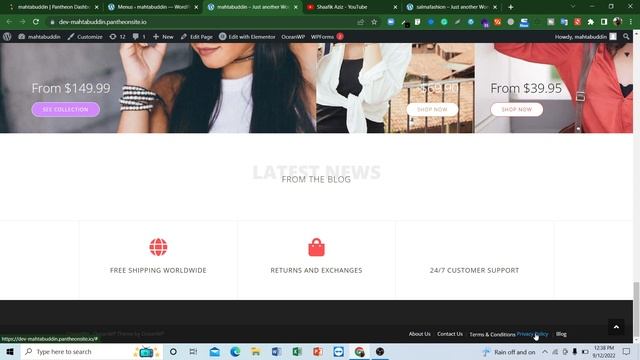The image size is (640, 360).
Task: Open Chrome tab search dropdown arrow
Action: [x=573, y=7]
